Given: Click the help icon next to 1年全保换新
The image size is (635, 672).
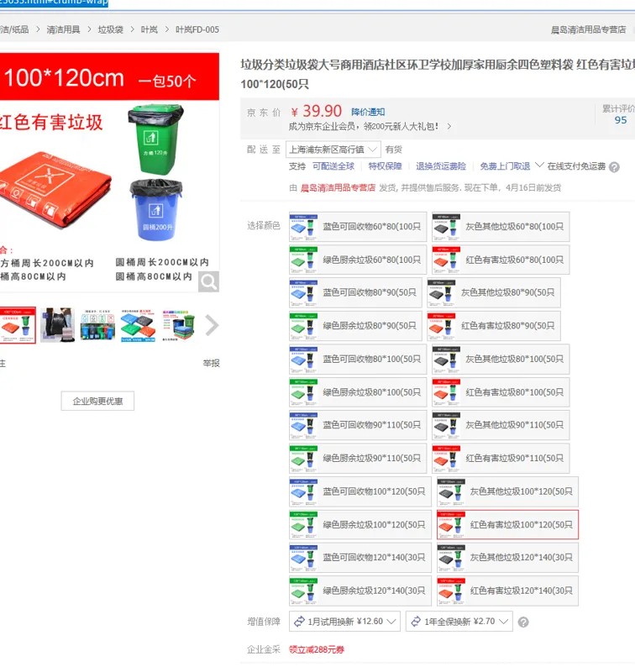Looking at the screenshot, I should pyautogui.click(x=523, y=622).
